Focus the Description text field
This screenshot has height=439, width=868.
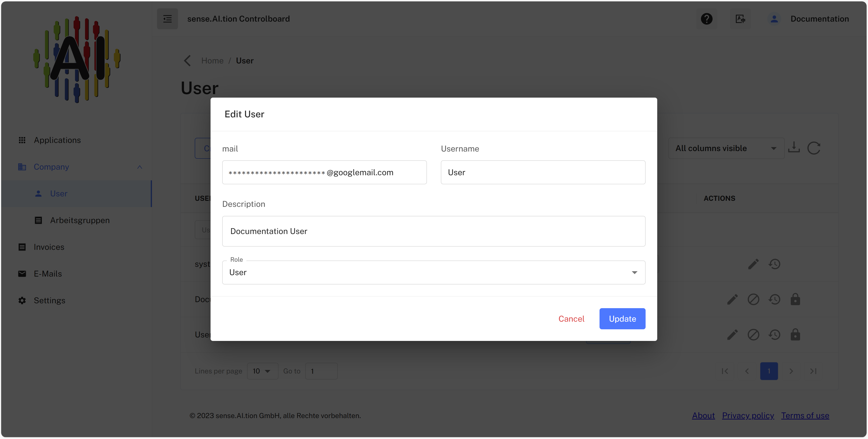coord(434,231)
